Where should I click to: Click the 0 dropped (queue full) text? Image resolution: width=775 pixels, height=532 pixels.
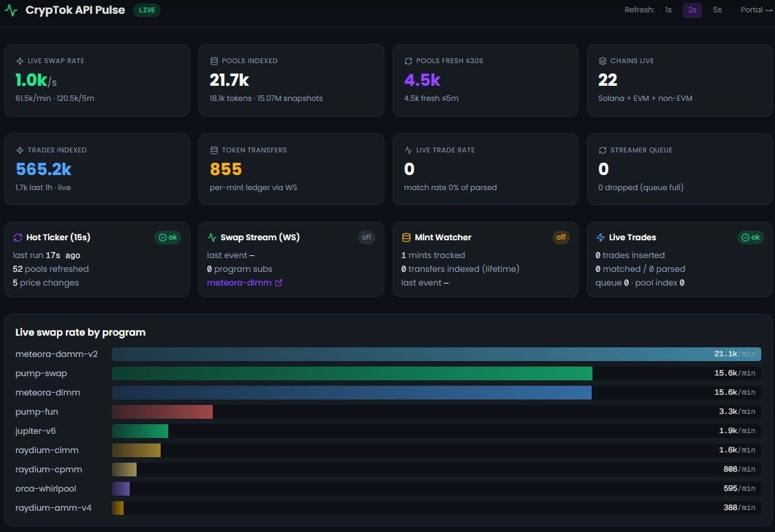click(641, 187)
